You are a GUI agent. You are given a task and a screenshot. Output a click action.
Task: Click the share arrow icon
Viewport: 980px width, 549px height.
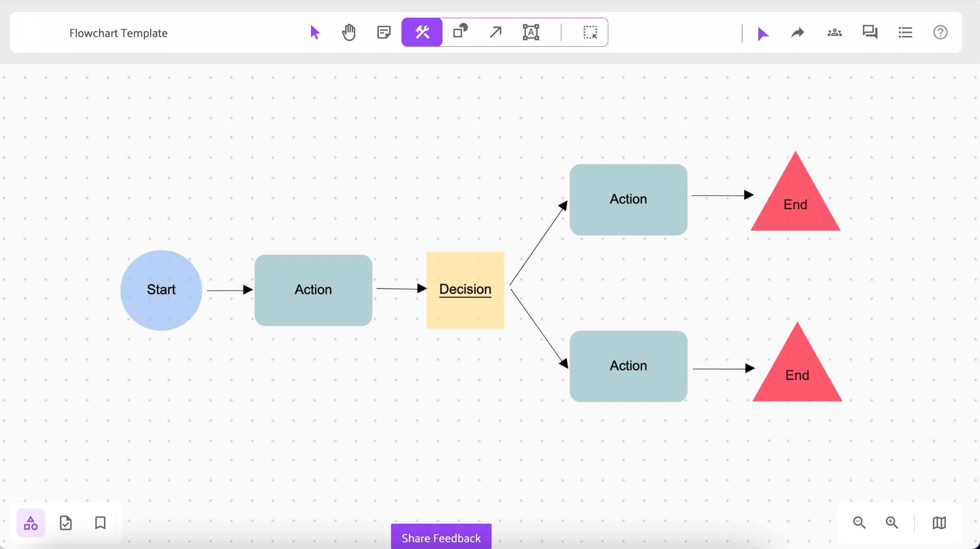coord(797,32)
